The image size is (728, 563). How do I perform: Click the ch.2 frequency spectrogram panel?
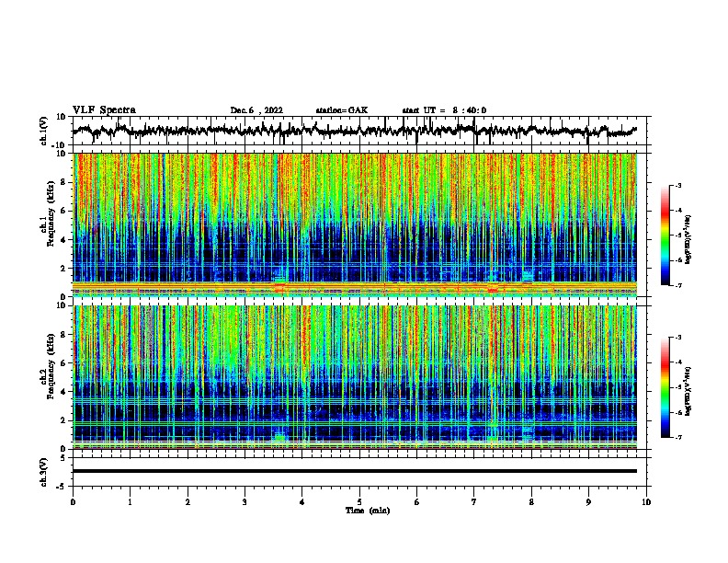(355, 377)
